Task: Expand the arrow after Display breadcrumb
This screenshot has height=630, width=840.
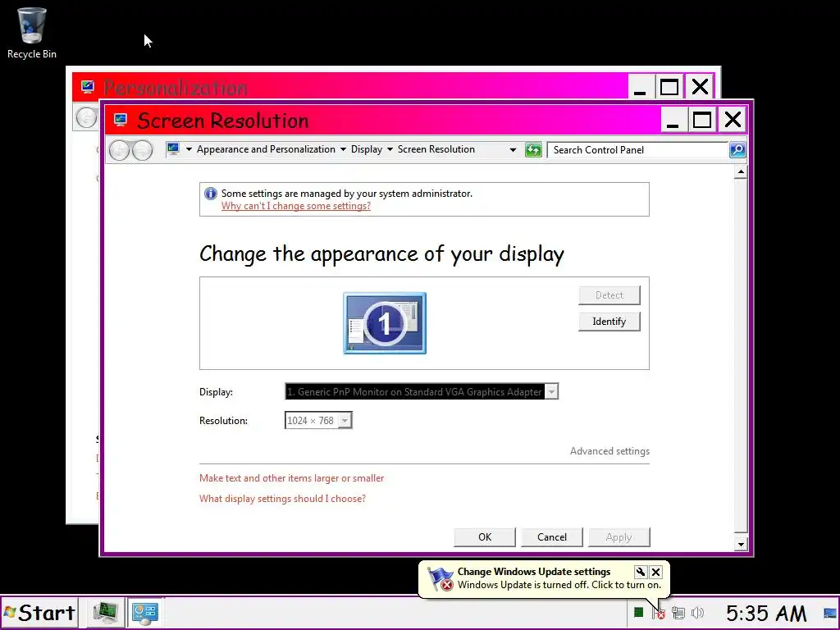Action: pyautogui.click(x=390, y=149)
